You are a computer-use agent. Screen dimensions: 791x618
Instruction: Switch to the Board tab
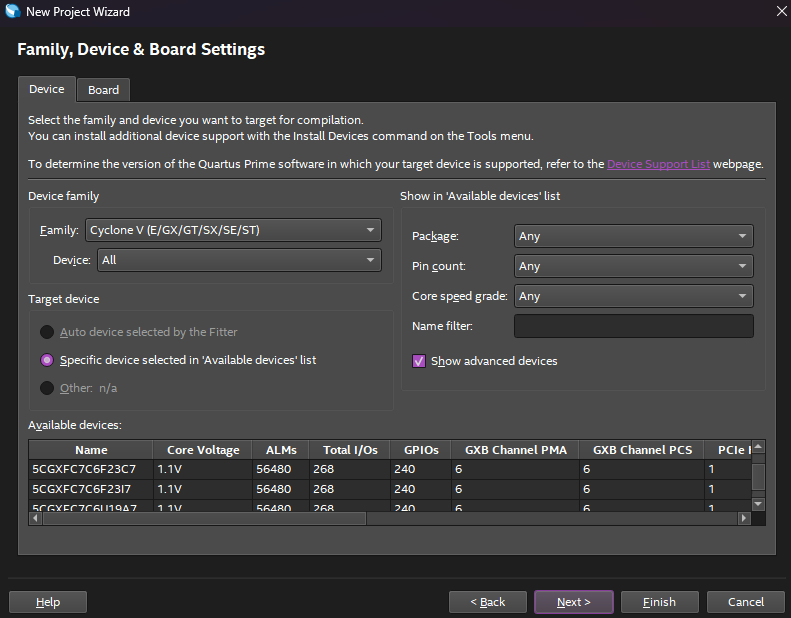[103, 90]
